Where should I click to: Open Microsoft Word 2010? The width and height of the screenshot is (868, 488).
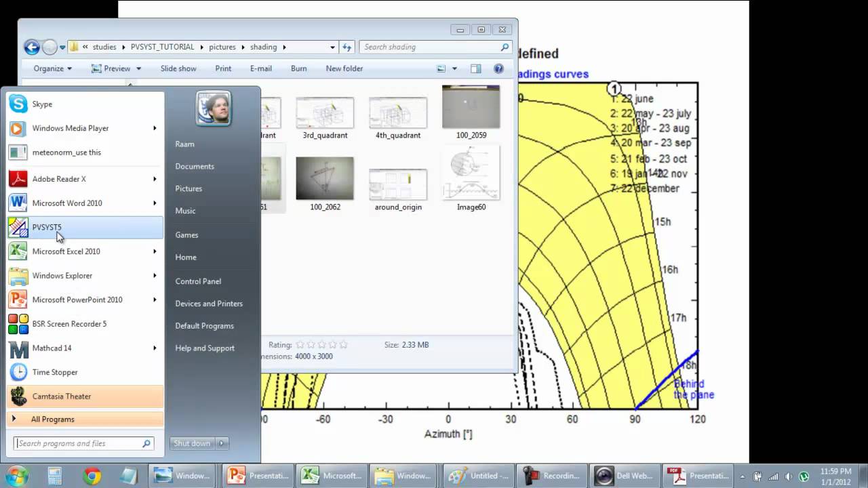pos(85,203)
